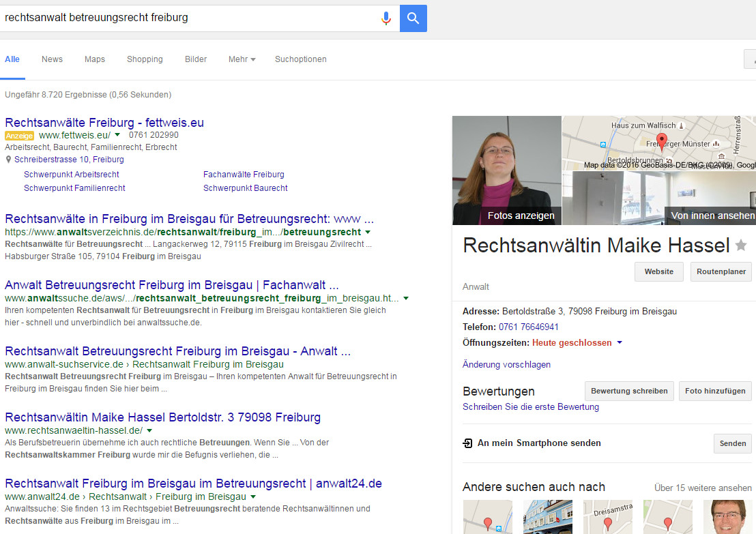
Task: Click the Änderung vorschlagen link
Action: pyautogui.click(x=506, y=364)
